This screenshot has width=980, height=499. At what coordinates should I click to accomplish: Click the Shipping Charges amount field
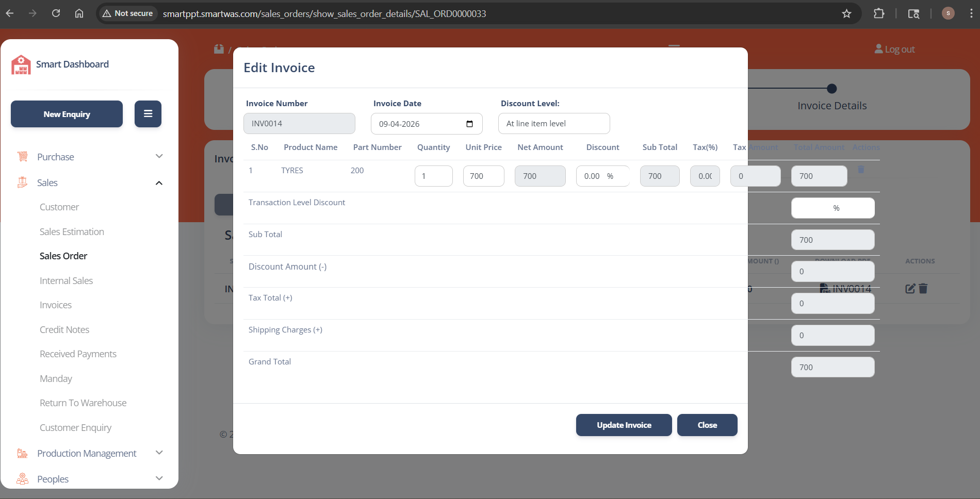[x=833, y=336]
